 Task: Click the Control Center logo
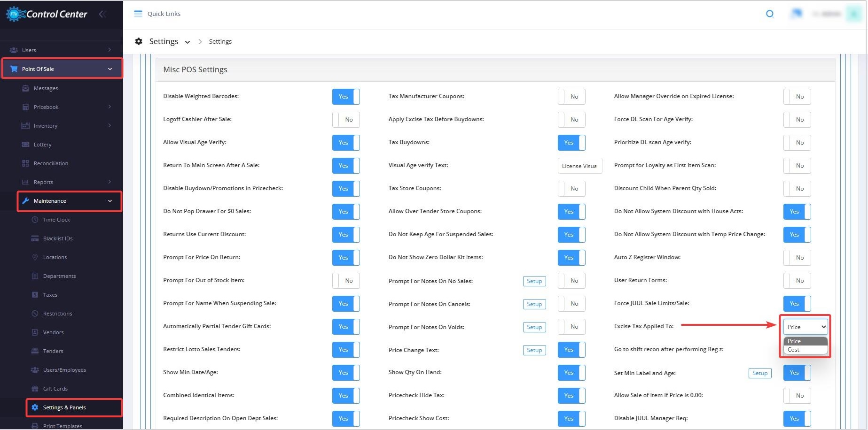(x=47, y=14)
